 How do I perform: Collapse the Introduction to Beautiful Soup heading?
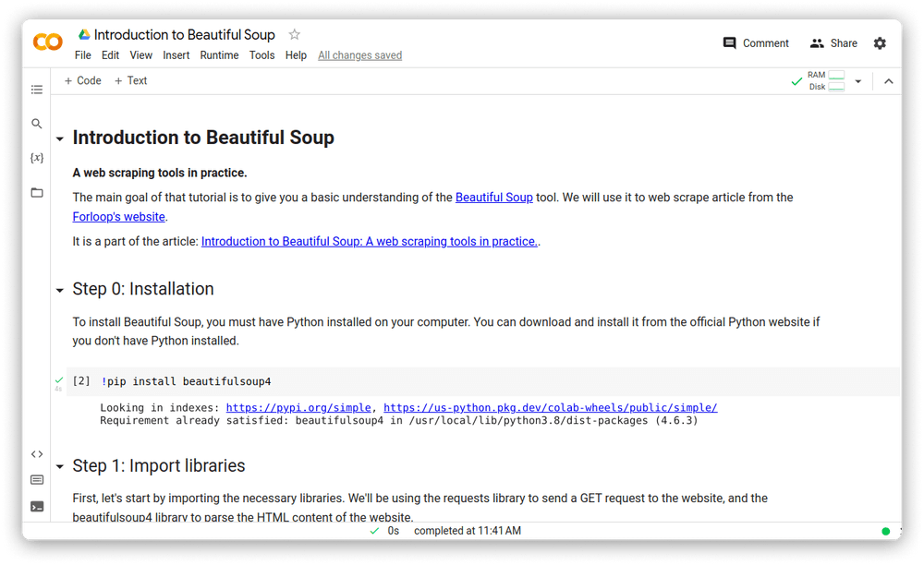[60, 138]
